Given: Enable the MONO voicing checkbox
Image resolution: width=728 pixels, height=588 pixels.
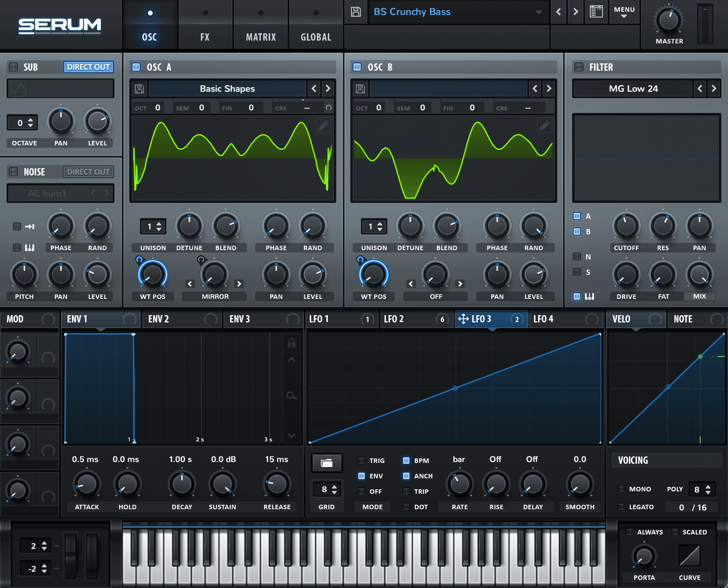Looking at the screenshot, I should 622,489.
